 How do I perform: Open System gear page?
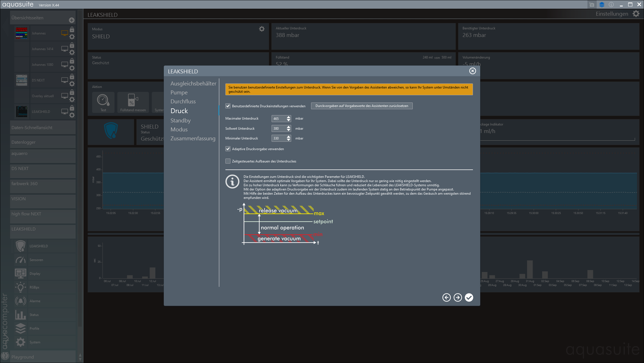click(45, 342)
